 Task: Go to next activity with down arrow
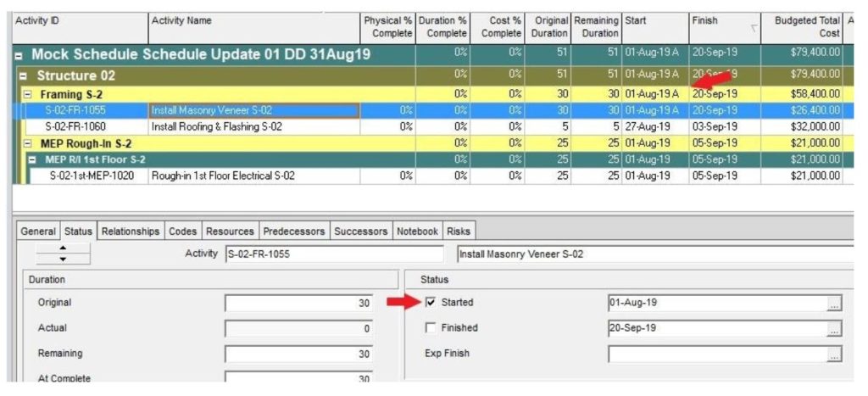pyautogui.click(x=63, y=259)
